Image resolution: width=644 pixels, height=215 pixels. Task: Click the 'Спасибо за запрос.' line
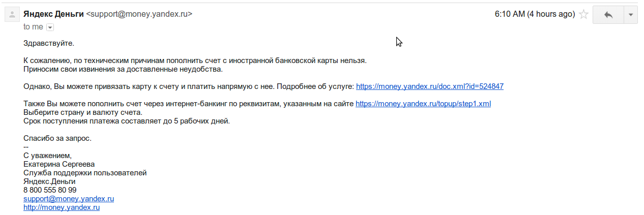(57, 138)
